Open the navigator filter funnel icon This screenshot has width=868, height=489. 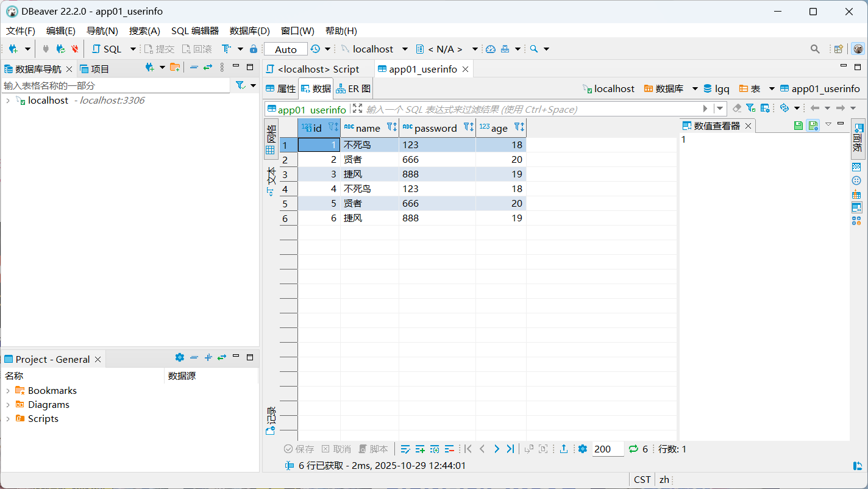click(x=240, y=85)
